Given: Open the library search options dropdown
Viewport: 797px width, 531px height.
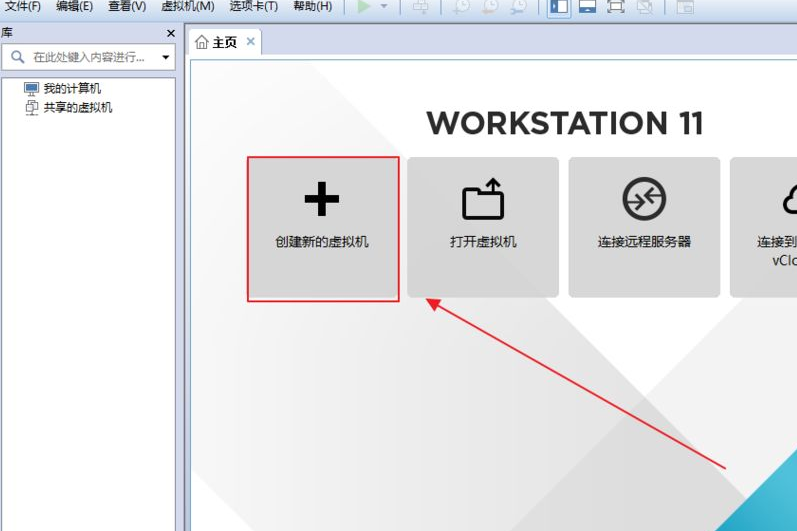Looking at the screenshot, I should (166, 57).
